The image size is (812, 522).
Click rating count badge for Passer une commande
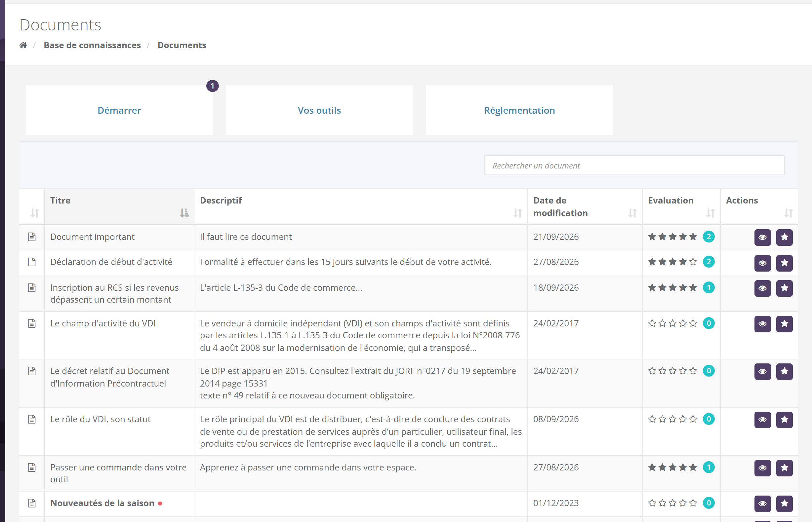point(709,467)
